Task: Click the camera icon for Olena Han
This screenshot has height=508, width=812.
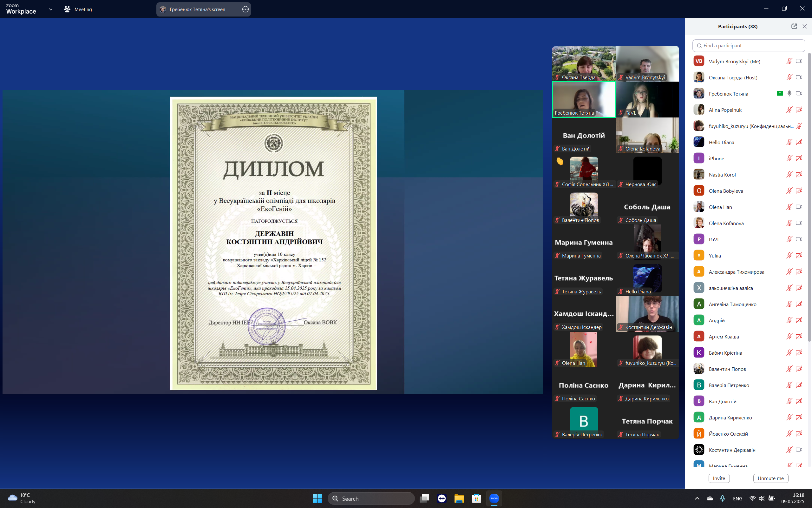Action: 799,207
